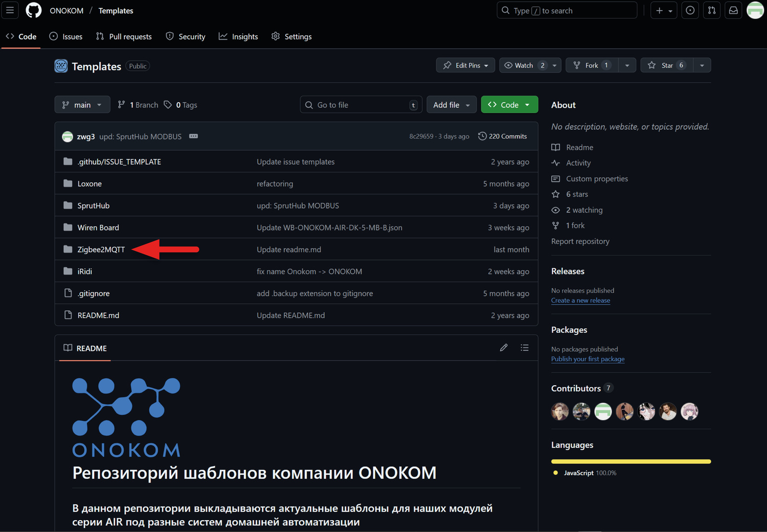Switch to the Insights tab
This screenshot has height=532, width=767.
(238, 37)
